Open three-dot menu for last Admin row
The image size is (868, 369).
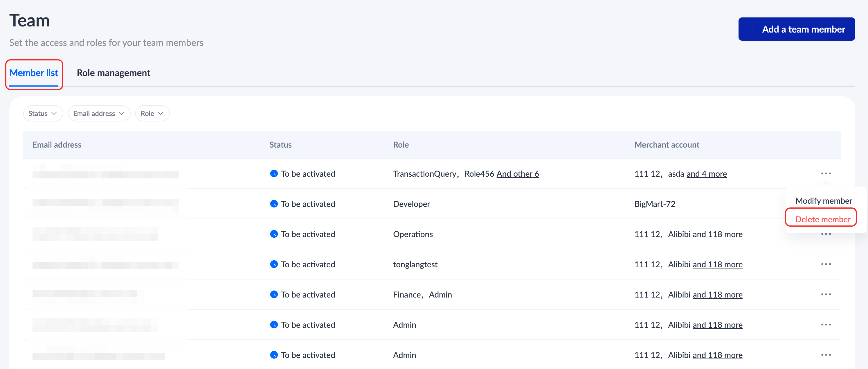tap(826, 355)
